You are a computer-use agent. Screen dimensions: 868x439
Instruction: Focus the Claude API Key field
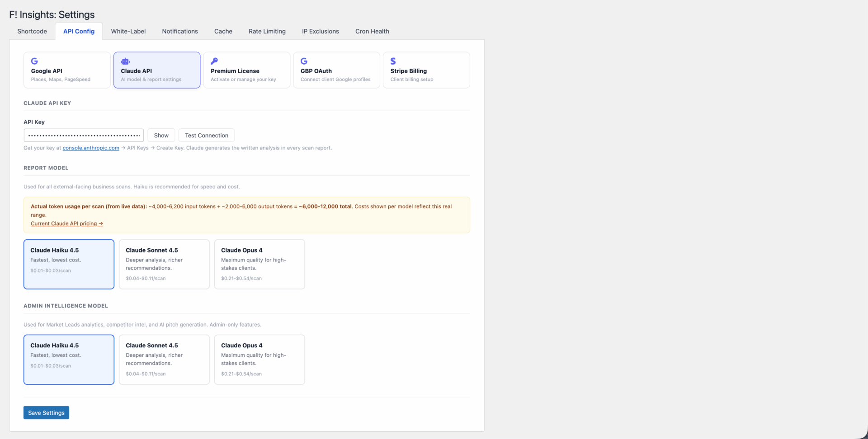click(84, 135)
